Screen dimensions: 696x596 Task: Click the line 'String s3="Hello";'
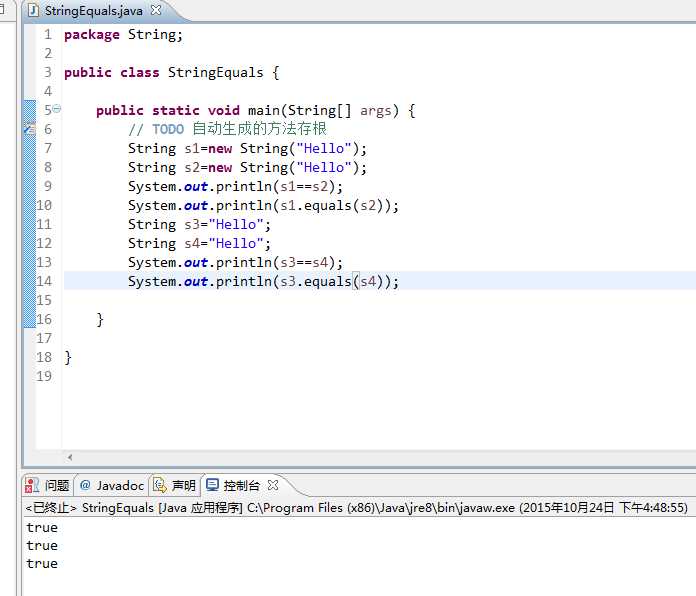tap(199, 225)
